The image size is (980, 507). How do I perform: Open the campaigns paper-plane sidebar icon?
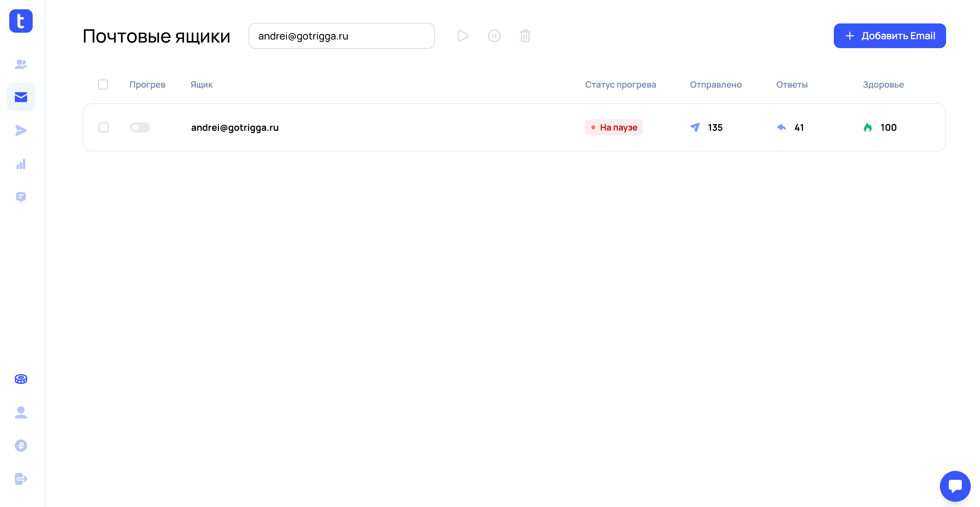point(21,130)
